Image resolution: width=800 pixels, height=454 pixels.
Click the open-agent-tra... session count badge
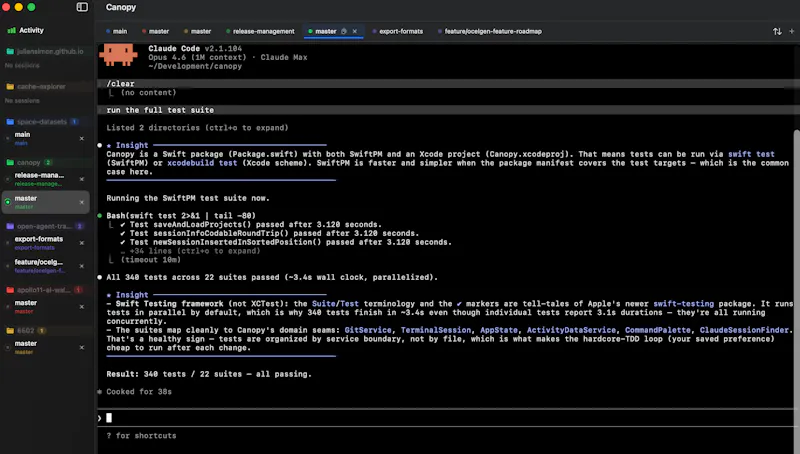pos(79,226)
